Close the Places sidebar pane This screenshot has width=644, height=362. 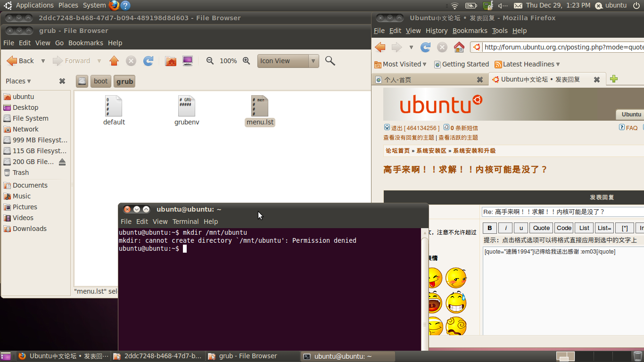click(x=62, y=81)
